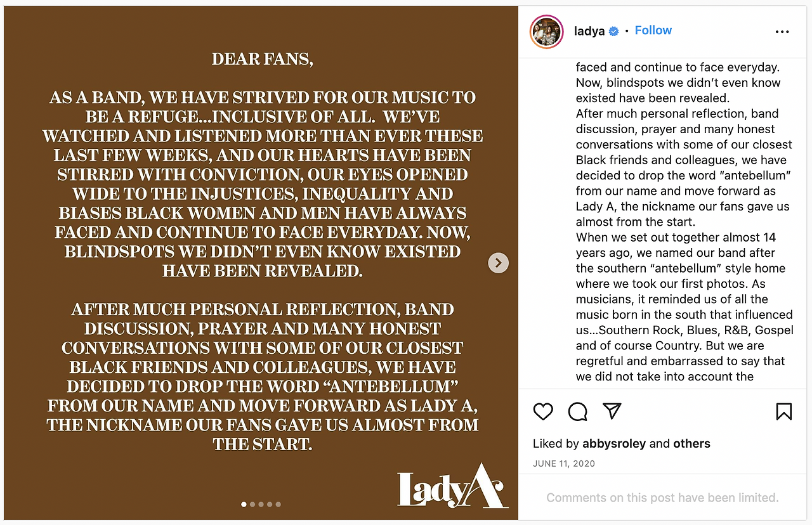Screen dimensions: 812x525
Task: Show others who liked the post
Action: 692,444
